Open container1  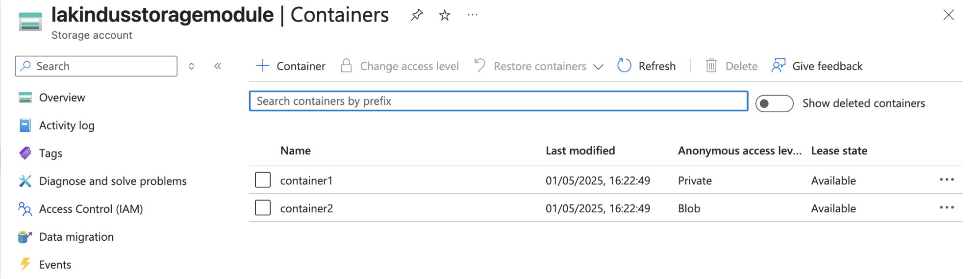(x=306, y=180)
